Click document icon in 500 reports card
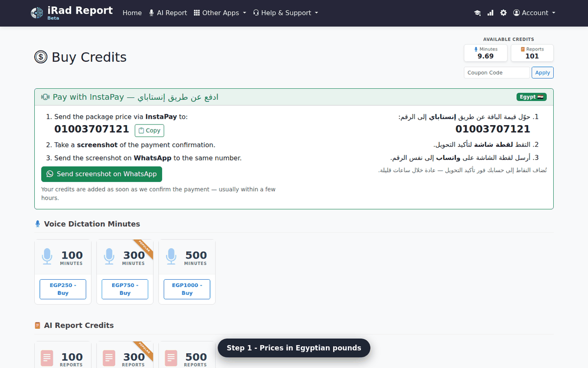The image size is (588, 368). pyautogui.click(x=171, y=358)
